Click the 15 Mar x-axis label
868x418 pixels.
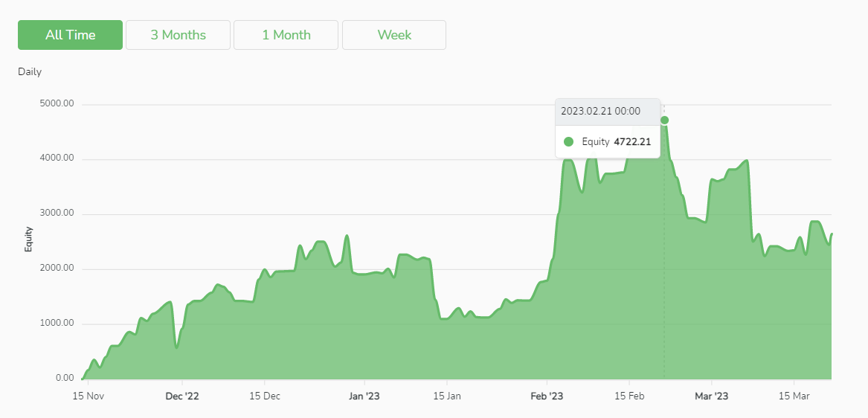pos(794,396)
